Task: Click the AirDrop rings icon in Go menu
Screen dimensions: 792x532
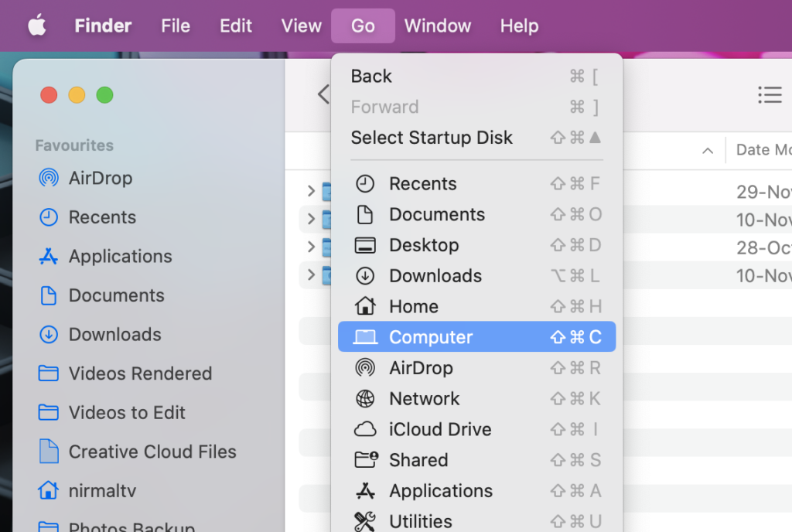Action: click(x=365, y=368)
